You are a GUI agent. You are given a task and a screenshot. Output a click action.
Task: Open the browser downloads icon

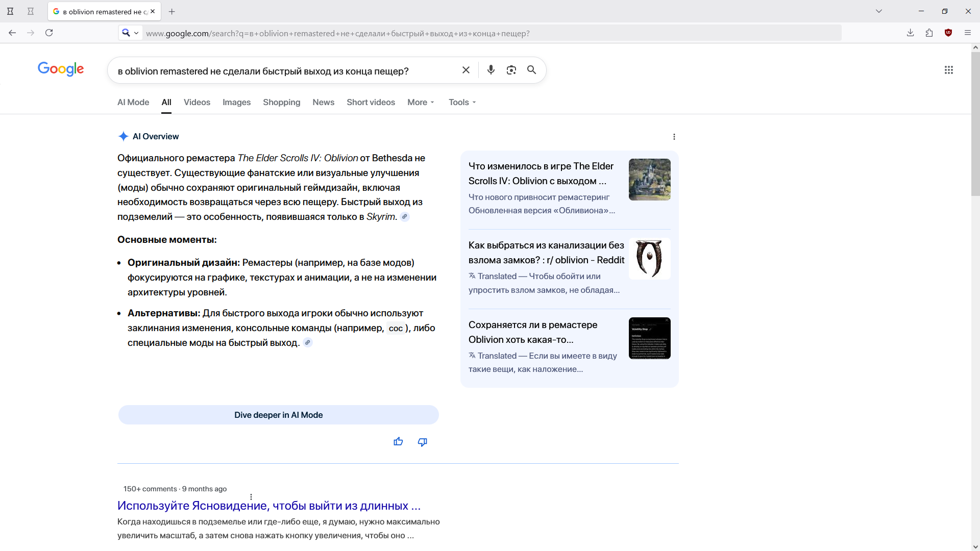(x=910, y=33)
